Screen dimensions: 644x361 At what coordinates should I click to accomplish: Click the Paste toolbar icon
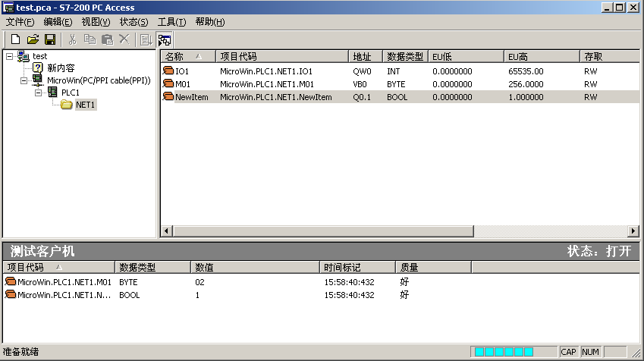tap(108, 39)
